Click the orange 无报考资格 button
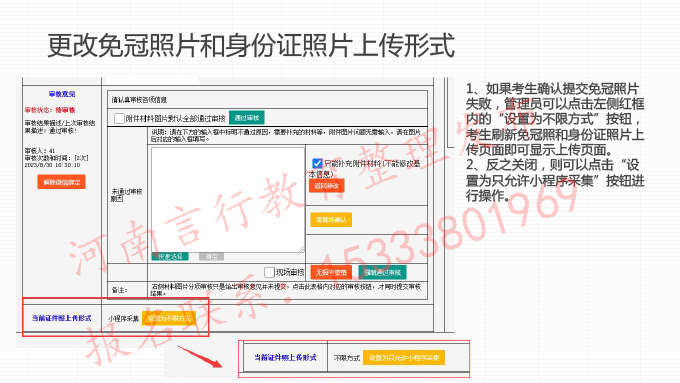 331,272
